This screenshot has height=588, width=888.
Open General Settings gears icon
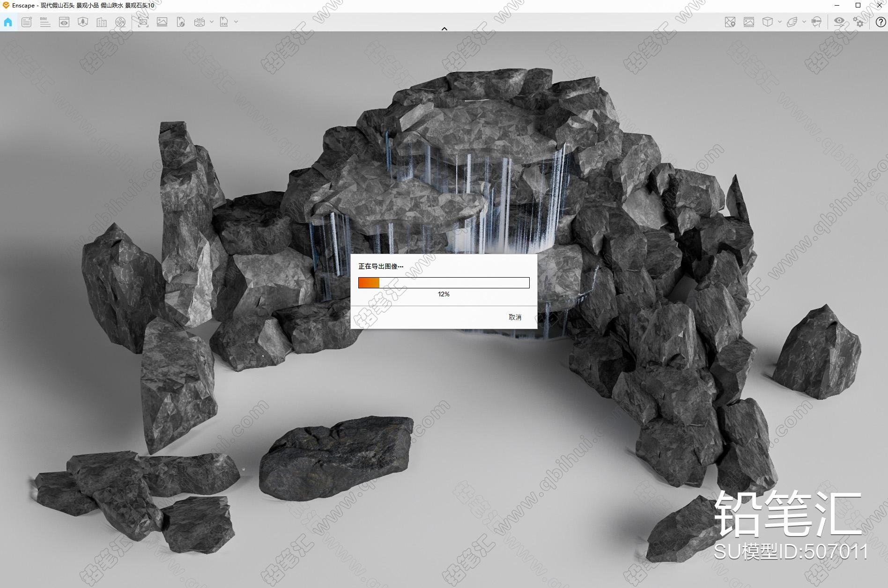click(x=858, y=22)
